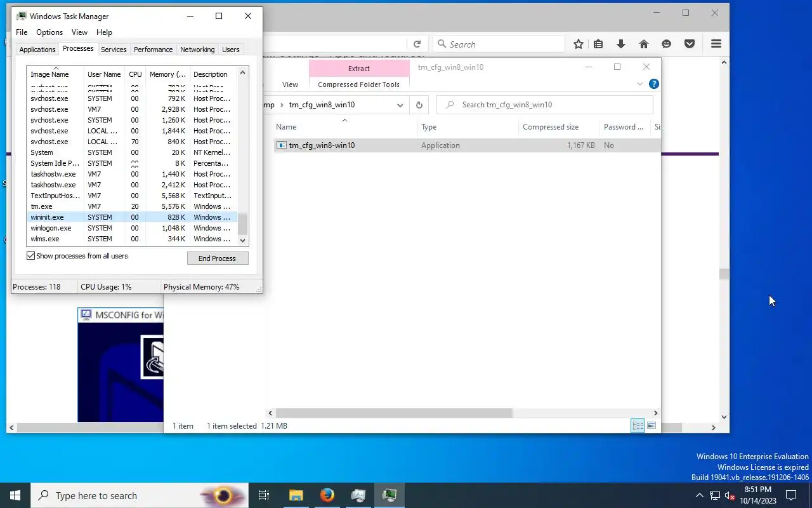Open File menu in Task Manager

pyautogui.click(x=22, y=32)
